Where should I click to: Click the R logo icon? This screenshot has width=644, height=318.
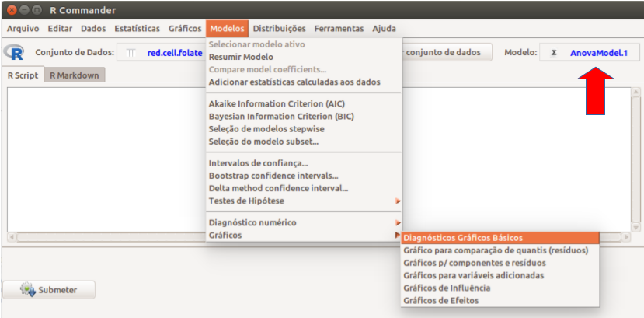[13, 53]
